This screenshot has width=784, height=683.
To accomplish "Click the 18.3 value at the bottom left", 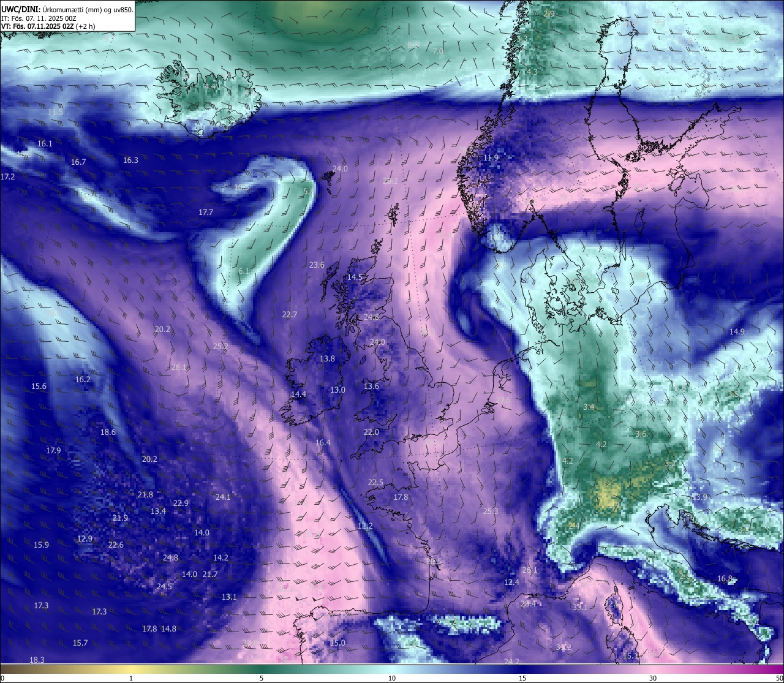I will [x=37, y=660].
